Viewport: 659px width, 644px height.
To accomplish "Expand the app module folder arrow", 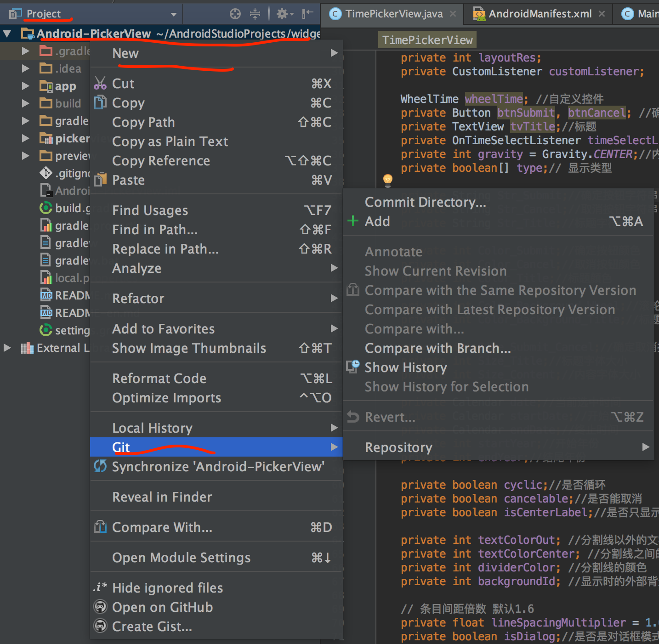I will point(26,86).
